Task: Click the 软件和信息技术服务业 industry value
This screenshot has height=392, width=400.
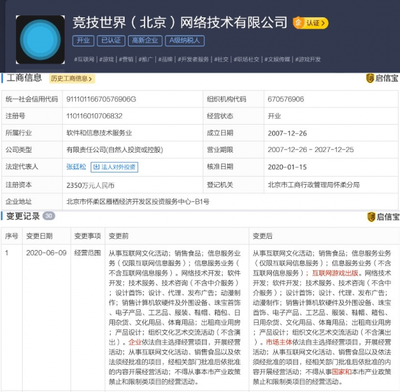Action: [99, 133]
